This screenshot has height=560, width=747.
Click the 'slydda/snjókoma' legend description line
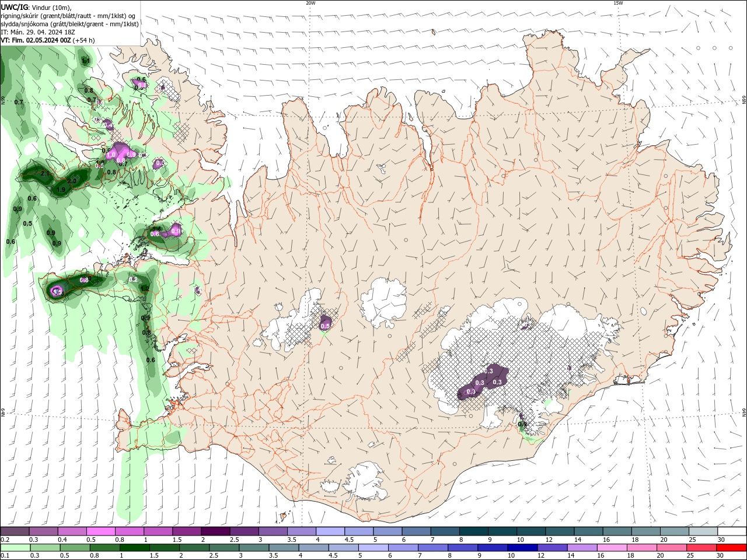[x=69, y=24]
